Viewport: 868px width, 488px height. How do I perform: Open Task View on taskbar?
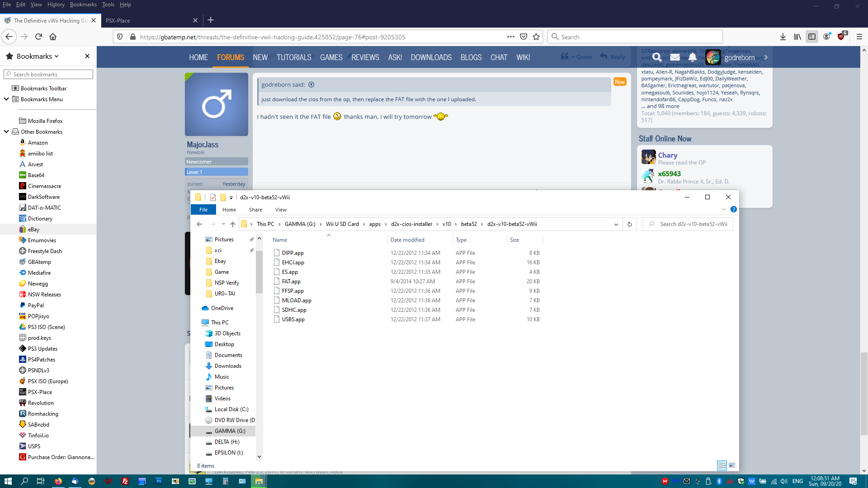click(x=41, y=481)
